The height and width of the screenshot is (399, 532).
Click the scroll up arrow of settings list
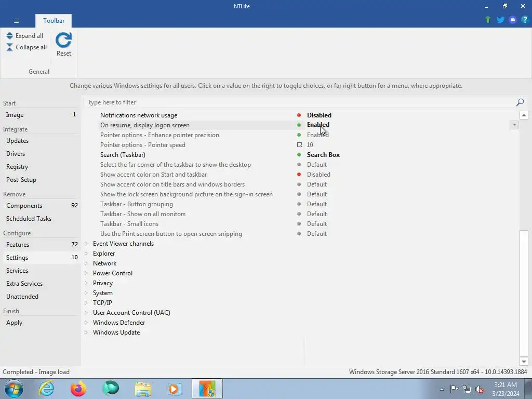pos(524,115)
